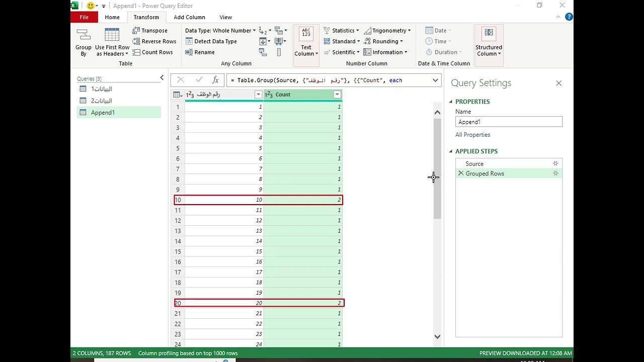
Task: Select the البيانات1 query
Action: [x=119, y=89]
